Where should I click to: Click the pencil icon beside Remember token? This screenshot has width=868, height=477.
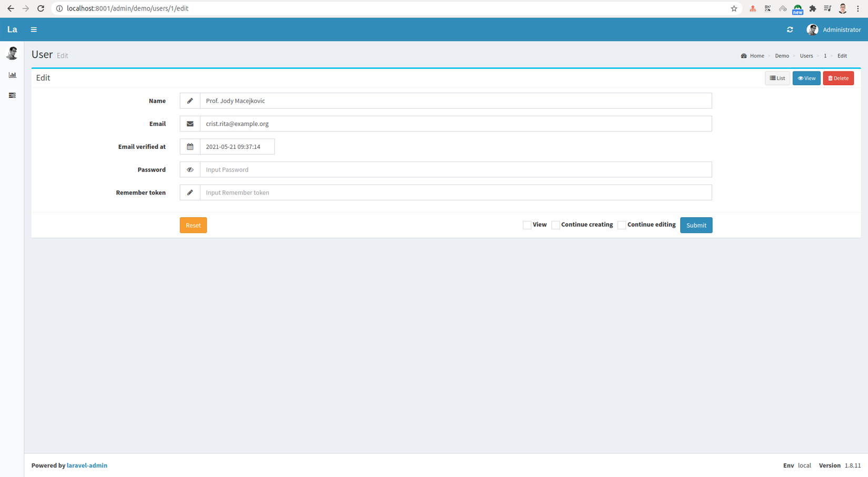pyautogui.click(x=190, y=192)
